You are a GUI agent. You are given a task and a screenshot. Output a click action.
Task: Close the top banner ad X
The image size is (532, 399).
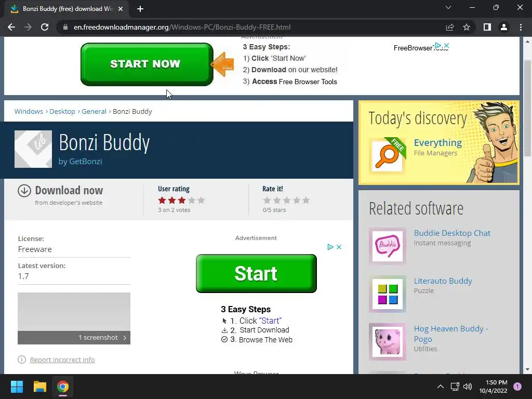coord(446,46)
